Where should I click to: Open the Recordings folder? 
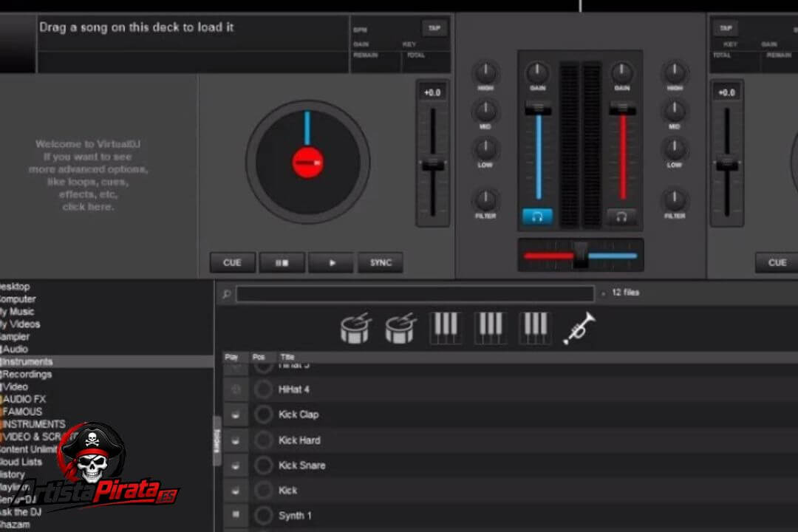27,374
